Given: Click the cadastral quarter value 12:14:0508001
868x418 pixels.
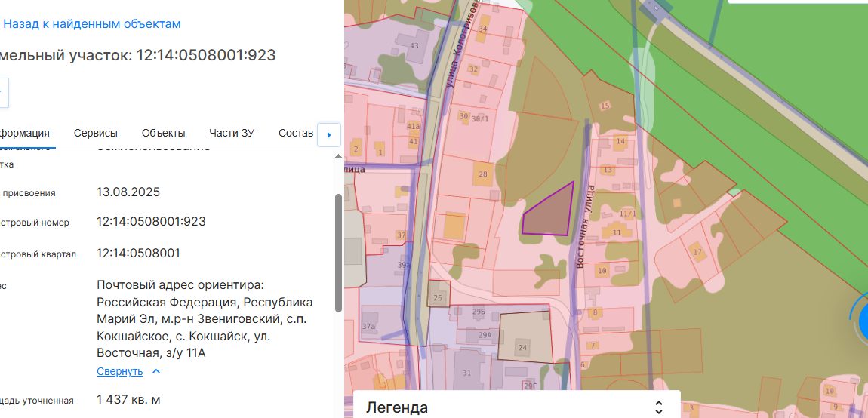Looking at the screenshot, I should click(138, 253).
